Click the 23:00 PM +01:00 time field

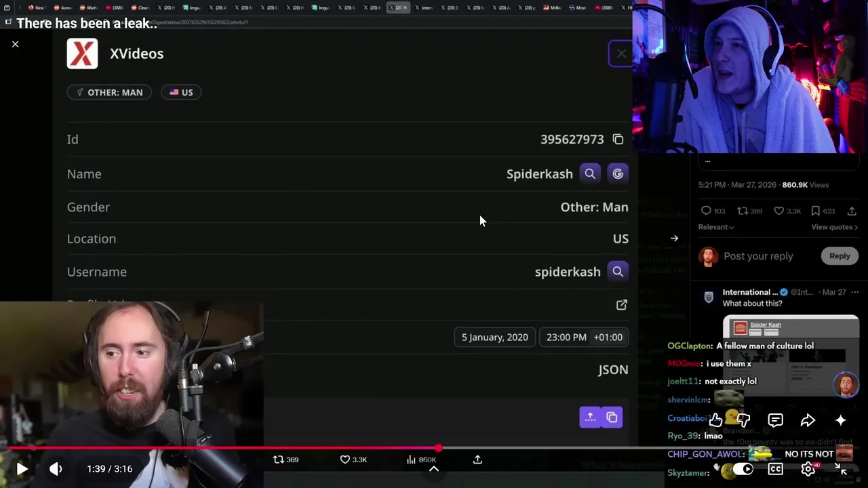[584, 337]
